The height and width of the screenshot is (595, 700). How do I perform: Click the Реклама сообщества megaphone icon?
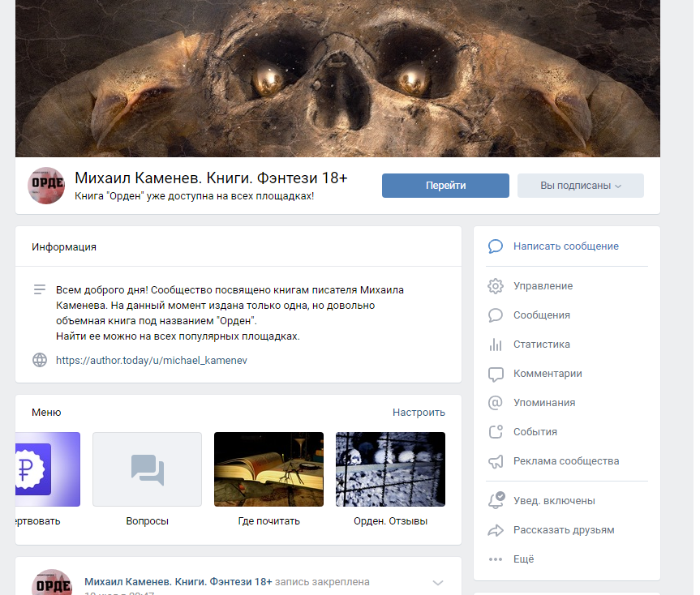[495, 461]
